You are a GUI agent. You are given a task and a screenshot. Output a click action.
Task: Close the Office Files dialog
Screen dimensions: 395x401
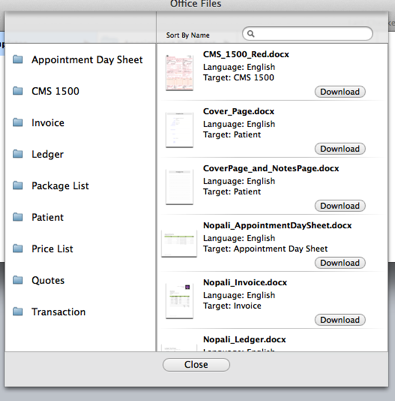[x=196, y=365]
